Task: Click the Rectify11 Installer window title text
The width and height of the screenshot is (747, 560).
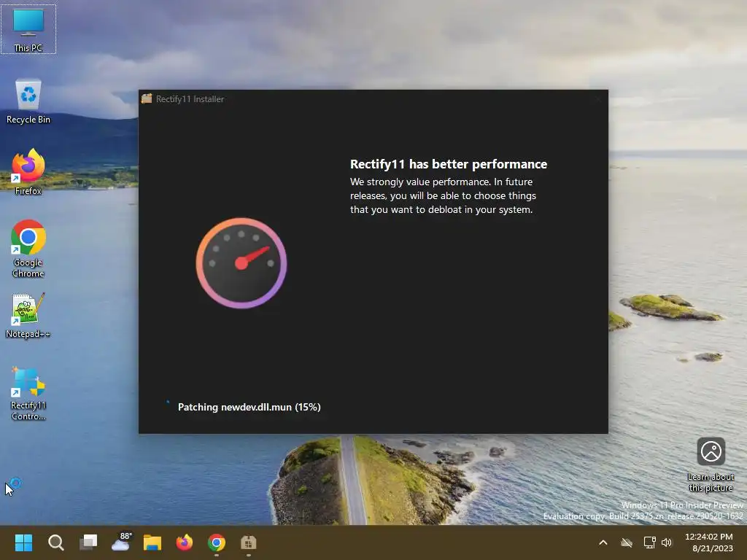Action: click(x=190, y=99)
